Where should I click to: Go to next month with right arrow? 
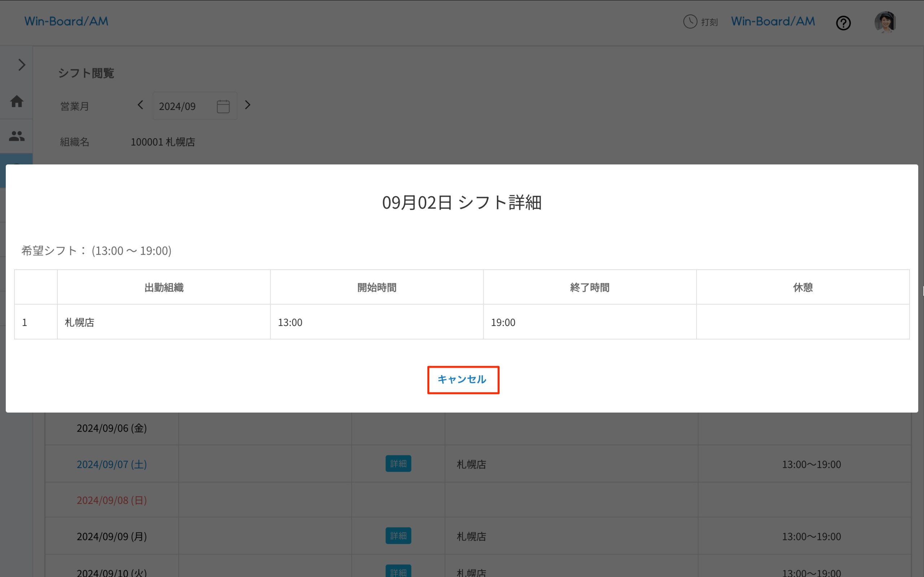tap(248, 105)
